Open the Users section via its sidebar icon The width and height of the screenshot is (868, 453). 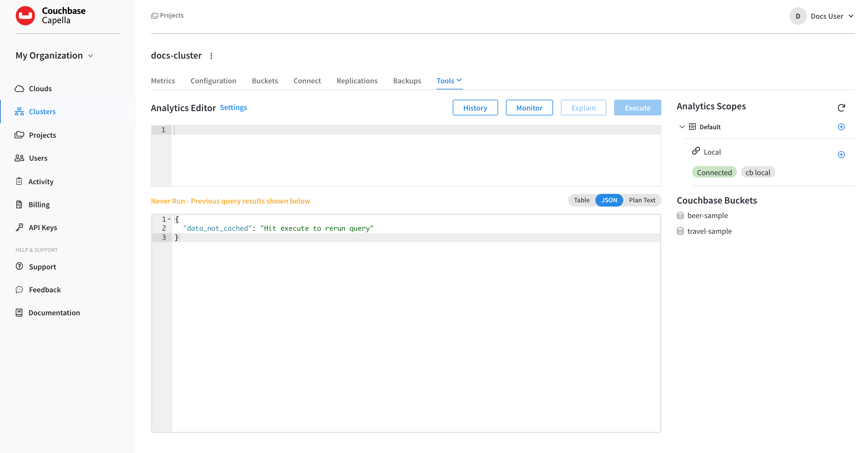click(19, 158)
